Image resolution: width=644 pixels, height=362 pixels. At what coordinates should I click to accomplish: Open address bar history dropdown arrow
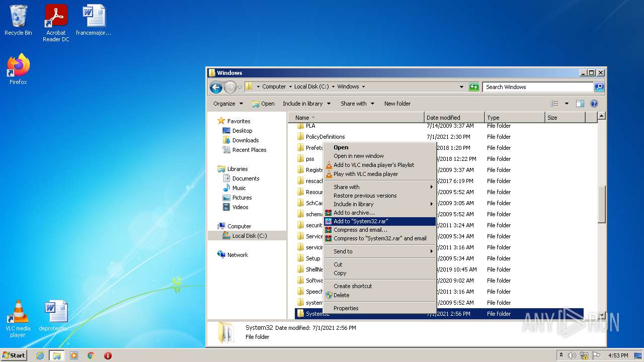[x=461, y=87]
